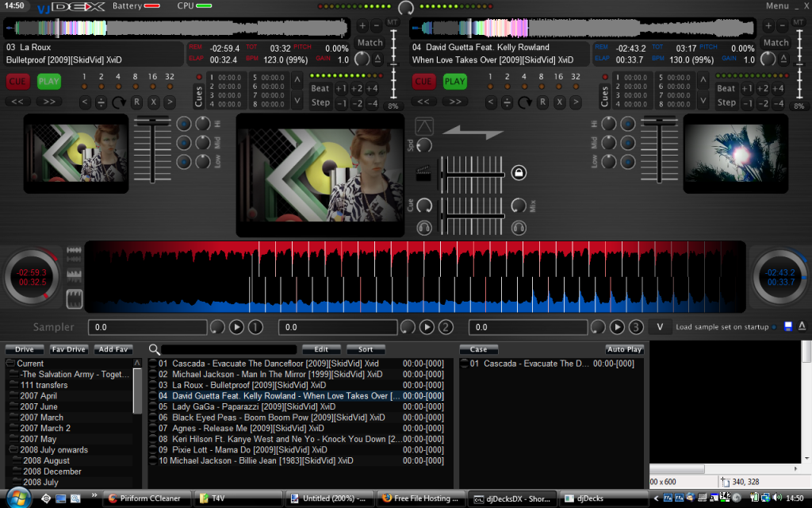812x508 pixels.
Task: Toggle the left deck Hi kill button
Action: click(x=184, y=124)
